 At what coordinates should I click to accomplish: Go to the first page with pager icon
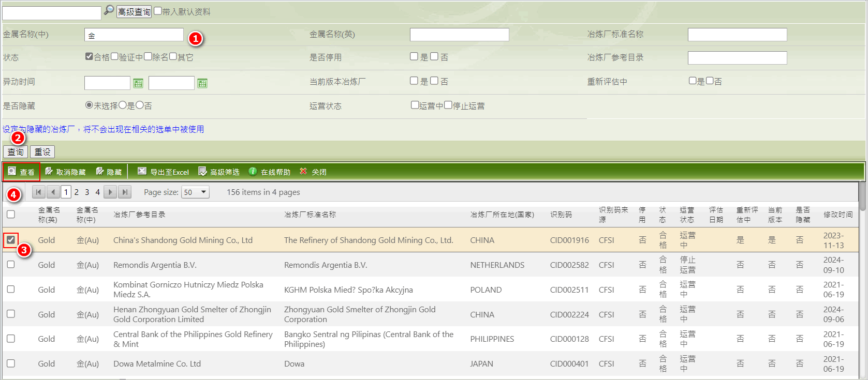[39, 192]
